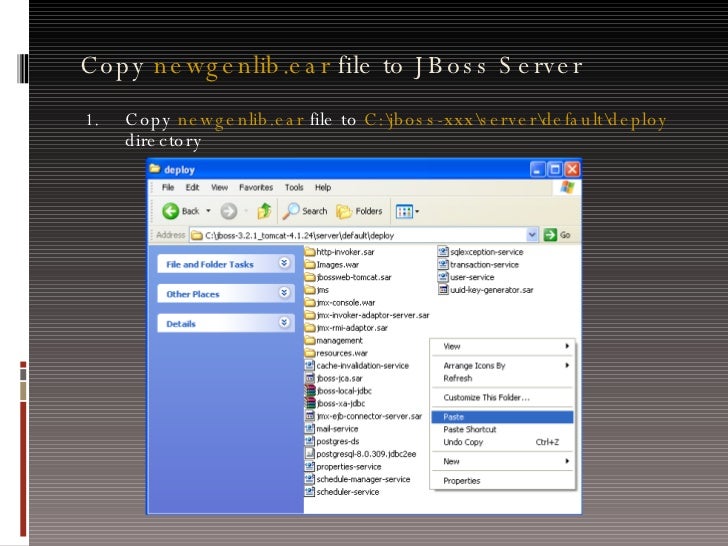Maximize the deploy window
The image size is (728, 546).
click(555, 169)
